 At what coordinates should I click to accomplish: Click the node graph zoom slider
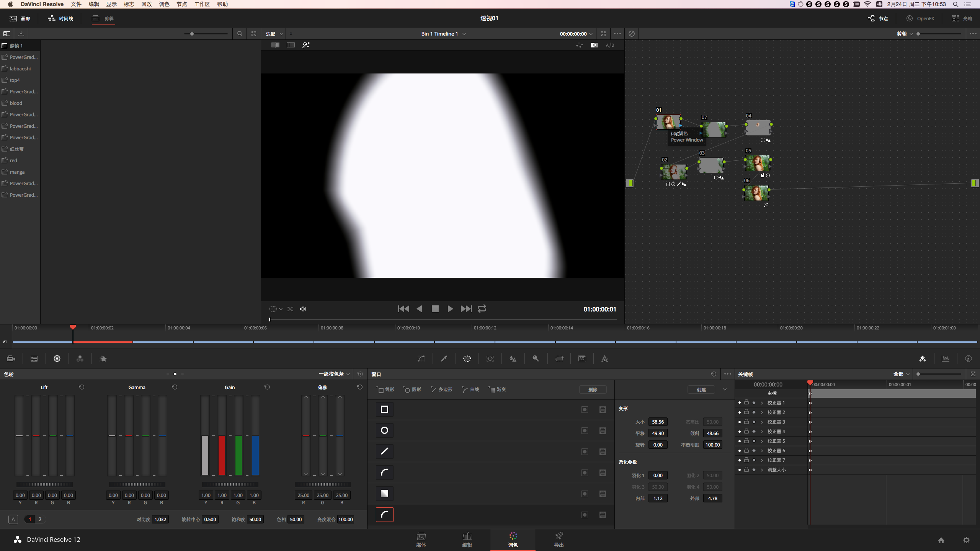point(939,34)
